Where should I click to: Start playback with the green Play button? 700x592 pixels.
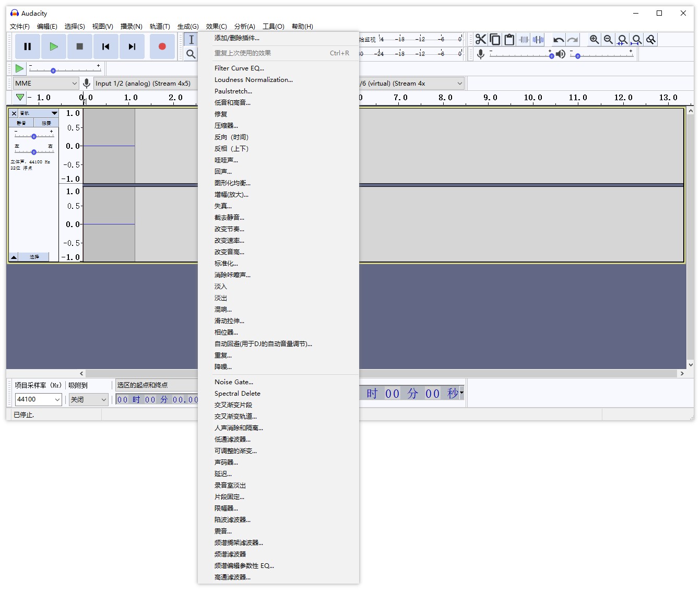point(54,46)
